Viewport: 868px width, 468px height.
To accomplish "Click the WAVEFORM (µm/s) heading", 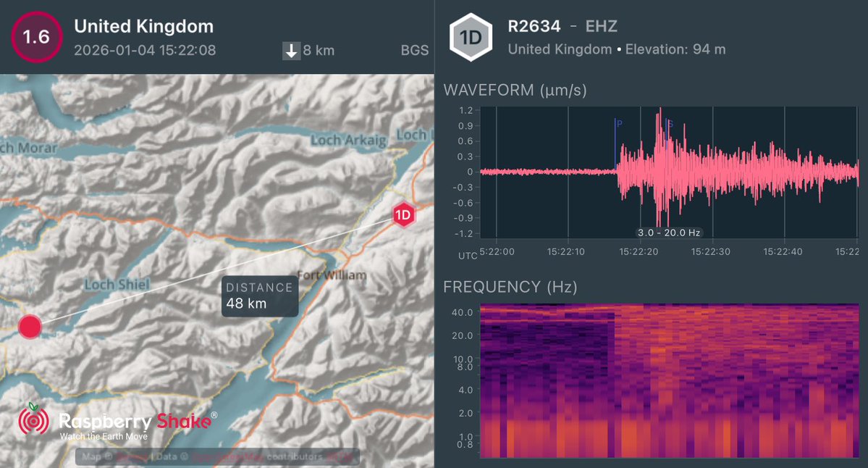I will (x=515, y=90).
